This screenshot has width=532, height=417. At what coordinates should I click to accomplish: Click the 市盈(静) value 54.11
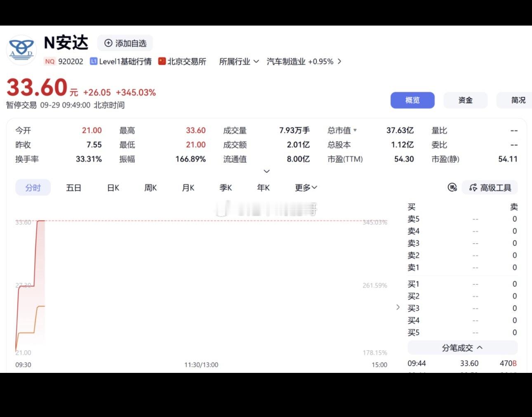(x=508, y=159)
